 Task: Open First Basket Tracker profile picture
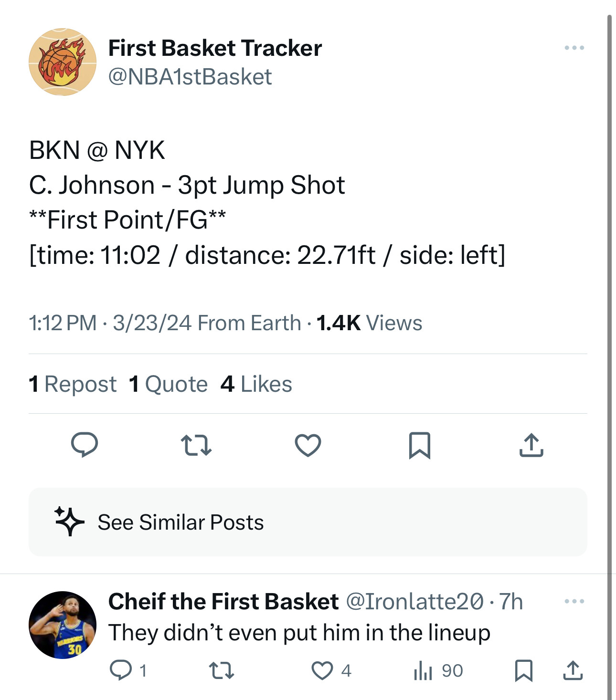point(63,62)
